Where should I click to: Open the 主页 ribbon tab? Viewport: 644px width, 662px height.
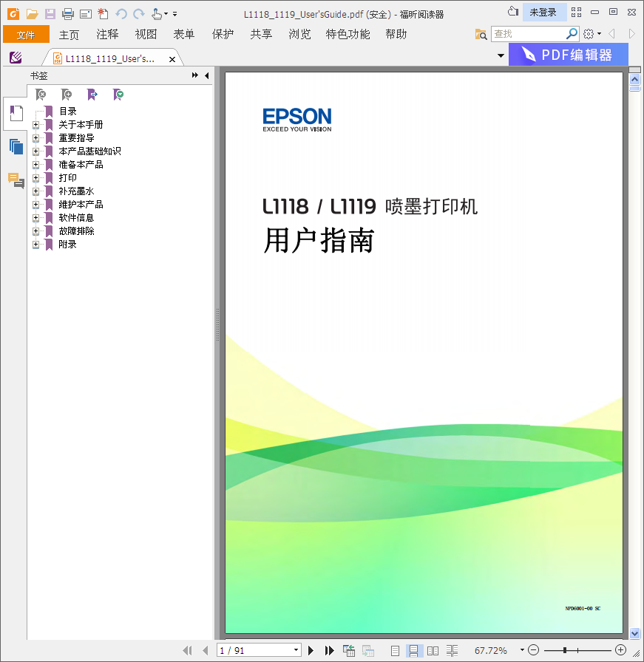pyautogui.click(x=69, y=34)
